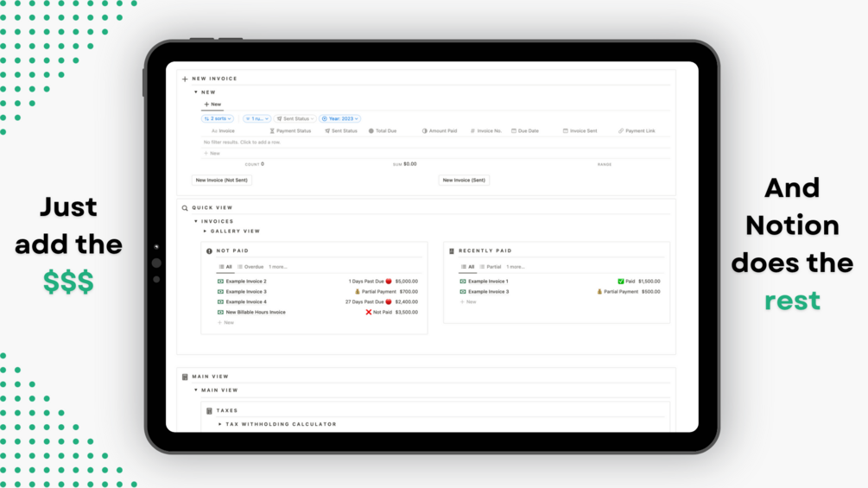Add a new row in the invoice table
868x488 pixels.
[x=212, y=154]
